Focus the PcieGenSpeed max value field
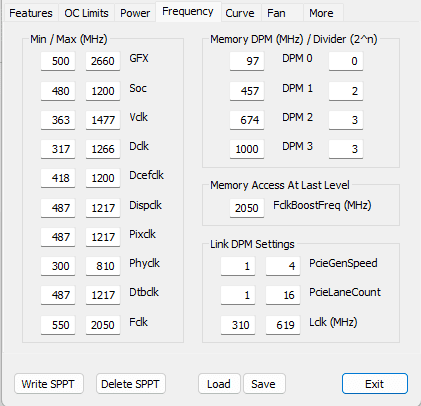This screenshot has width=421, height=406. [x=283, y=266]
